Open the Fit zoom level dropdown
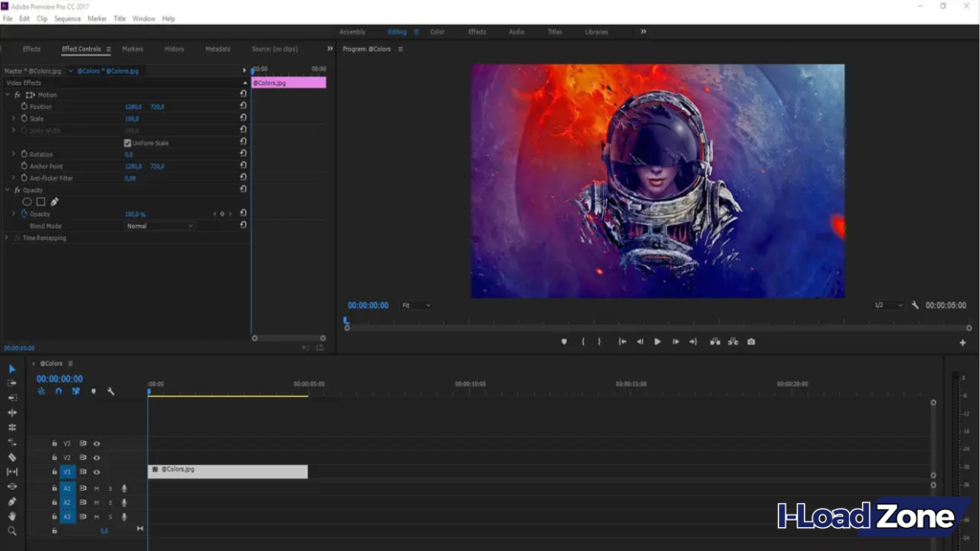The width and height of the screenshot is (980, 551). click(x=415, y=305)
